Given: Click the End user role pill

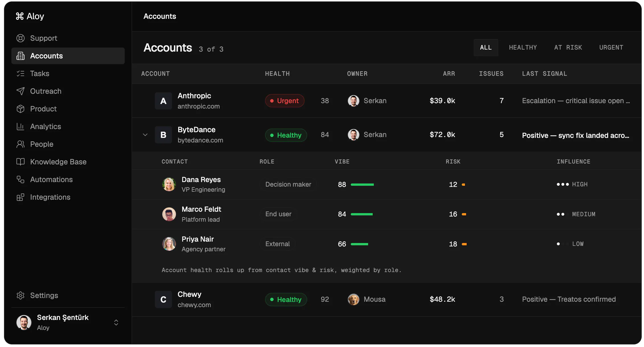Looking at the screenshot, I should tap(278, 214).
